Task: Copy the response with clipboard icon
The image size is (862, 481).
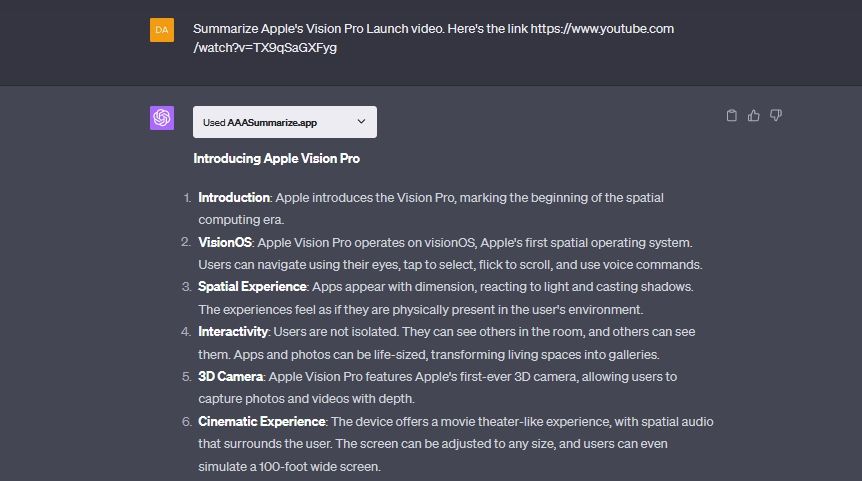Action: [x=731, y=116]
